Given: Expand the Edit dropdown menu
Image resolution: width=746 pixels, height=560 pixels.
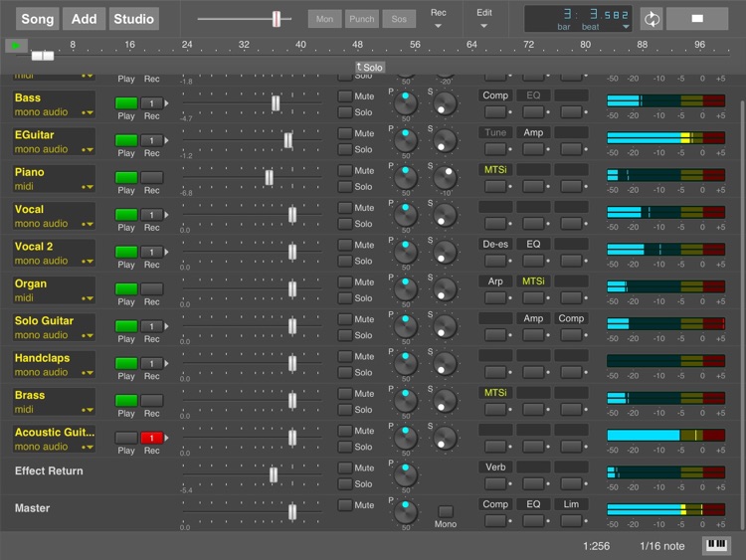Looking at the screenshot, I should (x=483, y=19).
